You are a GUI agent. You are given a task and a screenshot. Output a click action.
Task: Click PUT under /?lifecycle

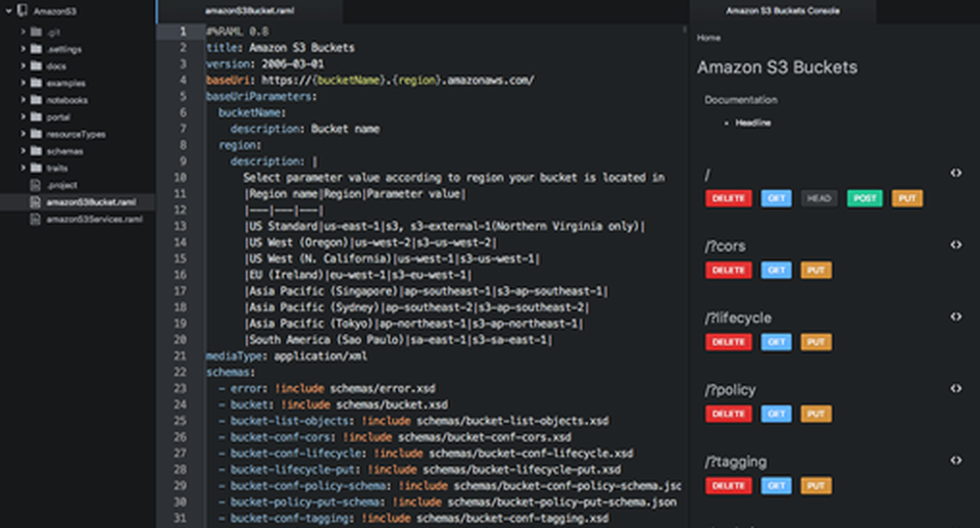(815, 342)
